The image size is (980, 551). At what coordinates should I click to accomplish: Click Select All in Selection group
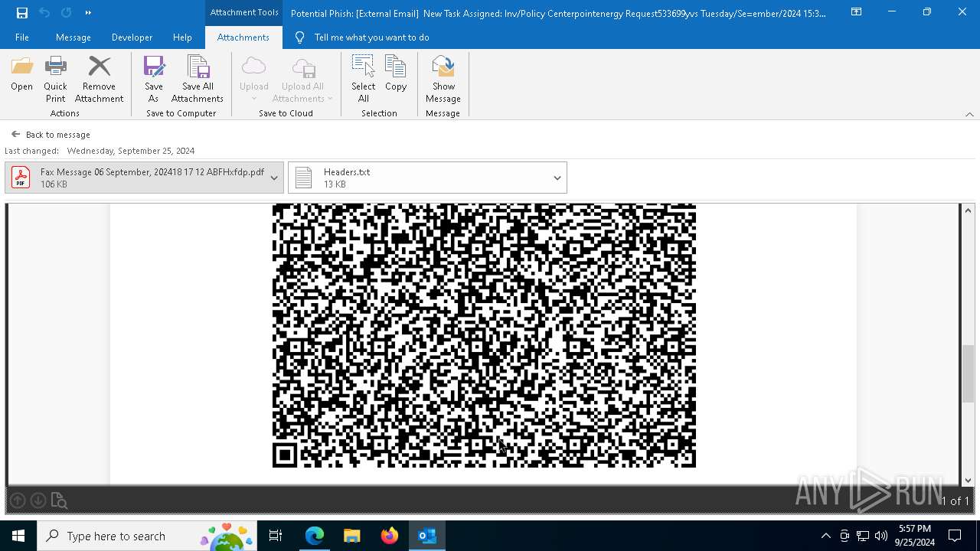pos(363,80)
